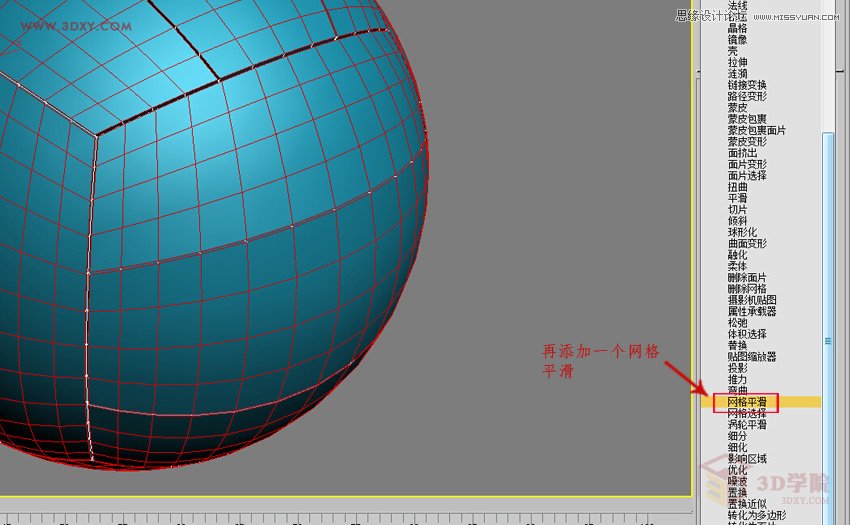Choose 转化为多边形 in the list

pyautogui.click(x=756, y=515)
